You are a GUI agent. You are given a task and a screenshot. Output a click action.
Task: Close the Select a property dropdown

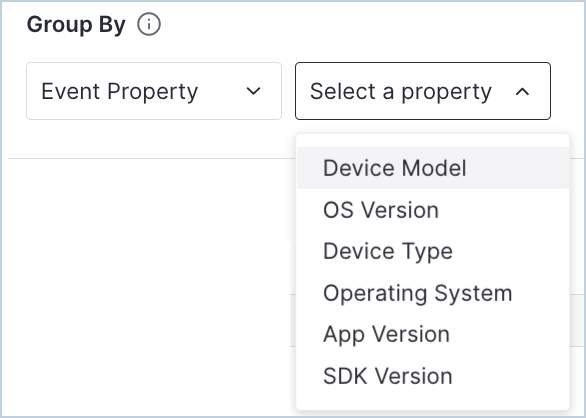(x=423, y=91)
